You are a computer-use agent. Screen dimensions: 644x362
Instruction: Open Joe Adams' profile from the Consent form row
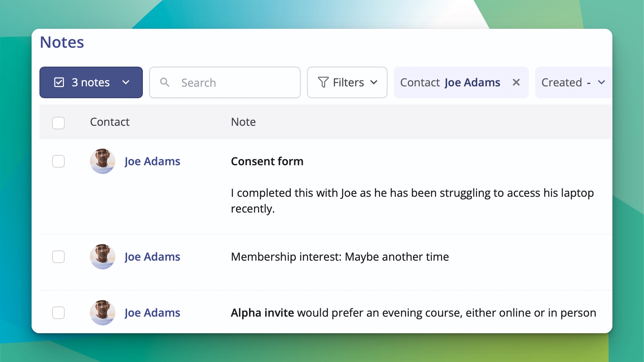152,161
